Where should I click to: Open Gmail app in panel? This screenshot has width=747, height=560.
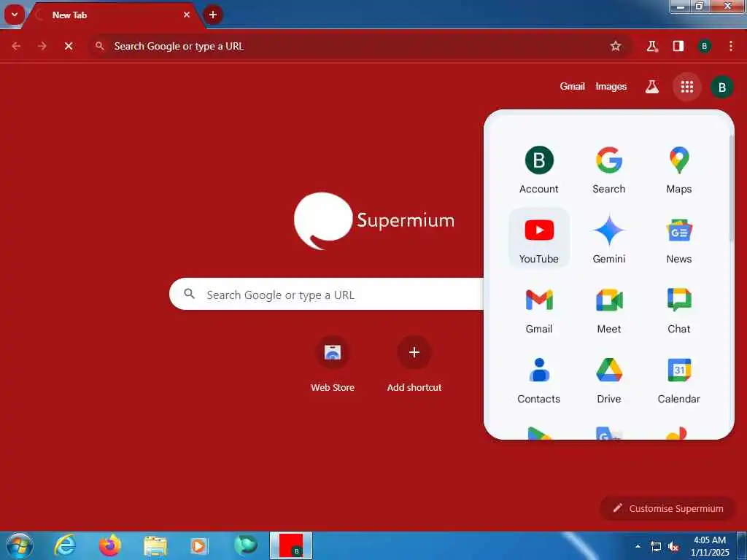pyautogui.click(x=539, y=309)
